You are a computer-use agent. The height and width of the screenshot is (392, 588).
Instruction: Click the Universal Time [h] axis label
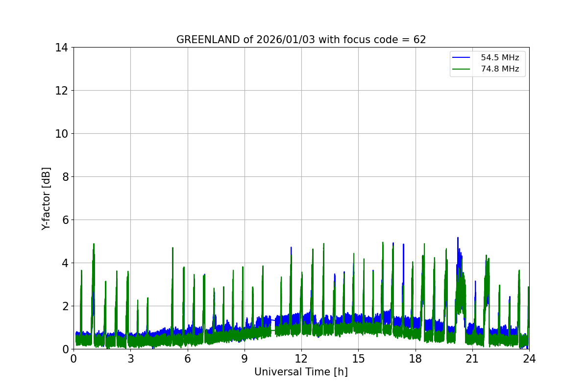tap(301, 372)
